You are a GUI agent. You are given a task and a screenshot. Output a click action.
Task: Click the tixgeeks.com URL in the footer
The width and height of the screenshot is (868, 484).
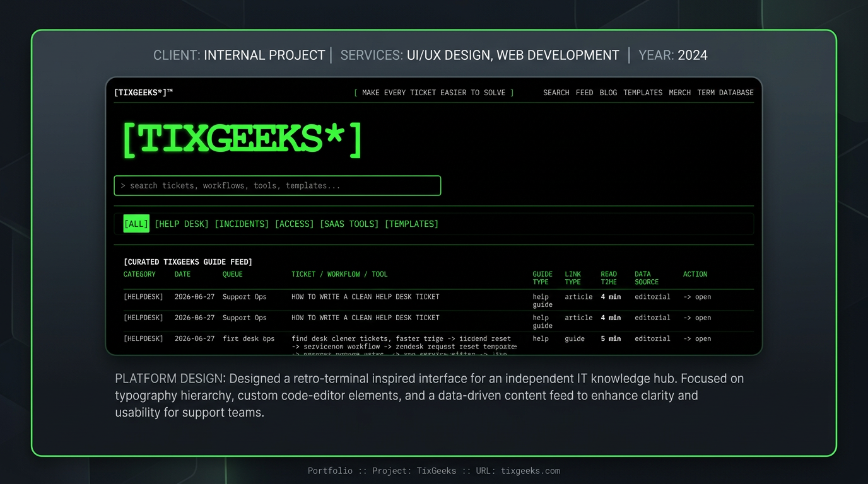531,471
